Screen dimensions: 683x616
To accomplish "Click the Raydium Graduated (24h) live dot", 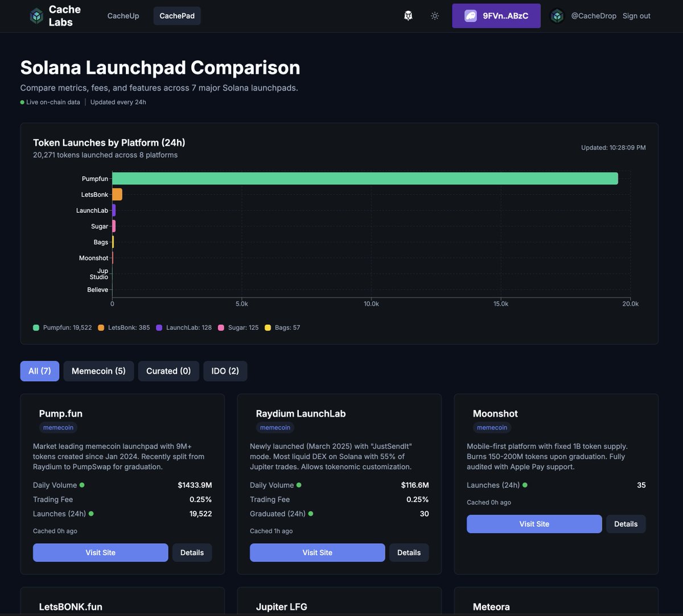I will click(311, 514).
